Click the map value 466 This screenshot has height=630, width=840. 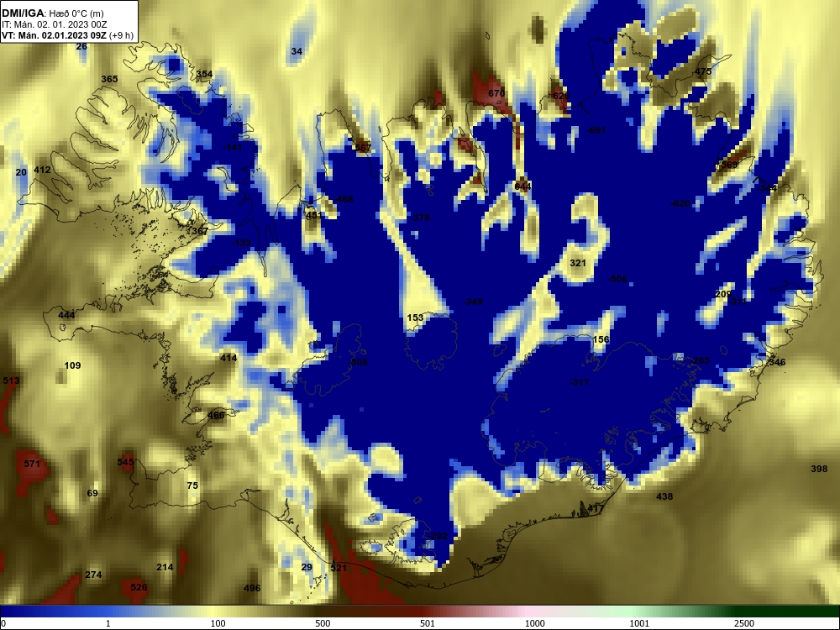[x=216, y=415]
